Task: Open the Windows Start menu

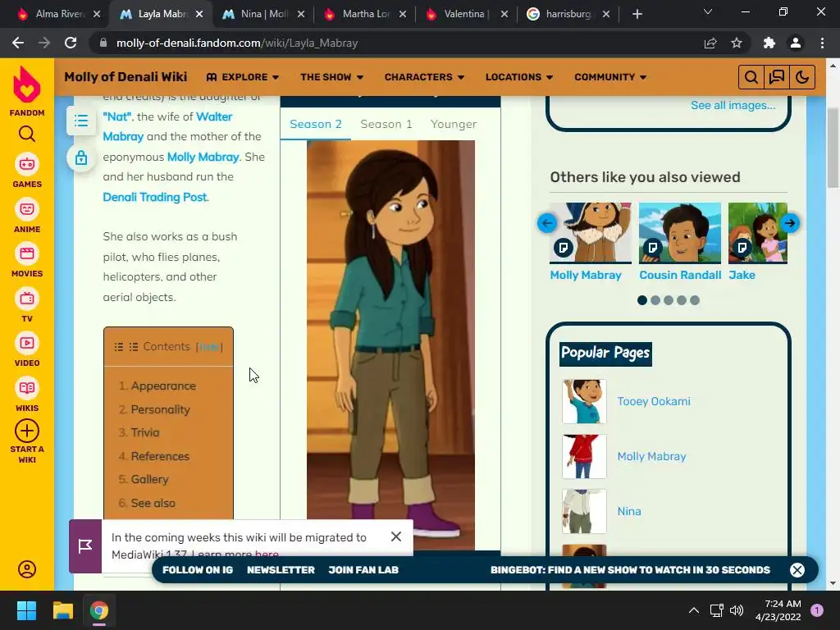Action: click(x=26, y=610)
